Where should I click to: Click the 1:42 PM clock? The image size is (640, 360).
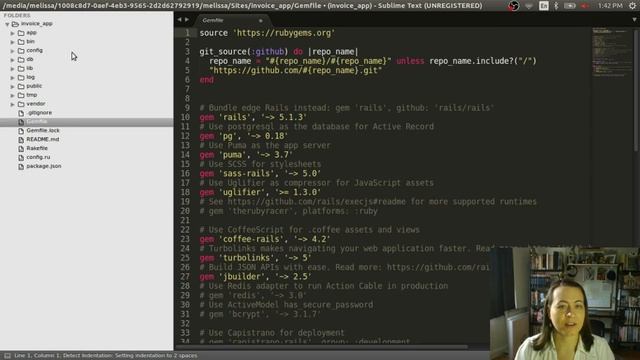point(610,6)
